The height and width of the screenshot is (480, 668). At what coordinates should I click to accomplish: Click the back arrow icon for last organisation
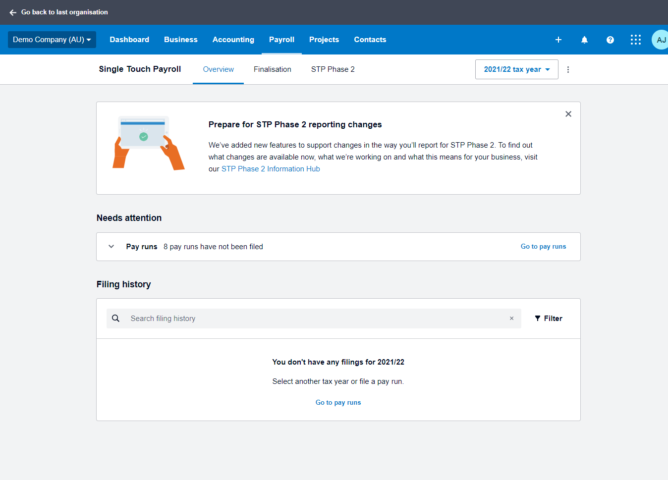click(13, 12)
